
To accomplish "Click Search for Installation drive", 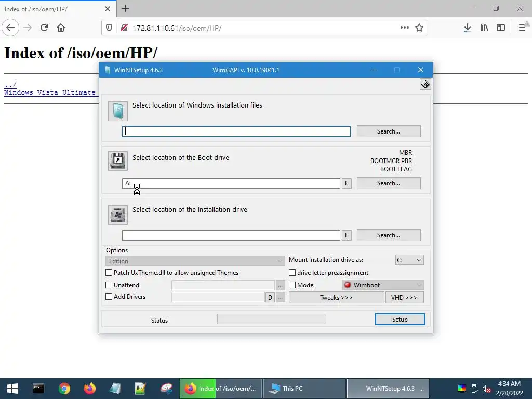I will click(389, 235).
